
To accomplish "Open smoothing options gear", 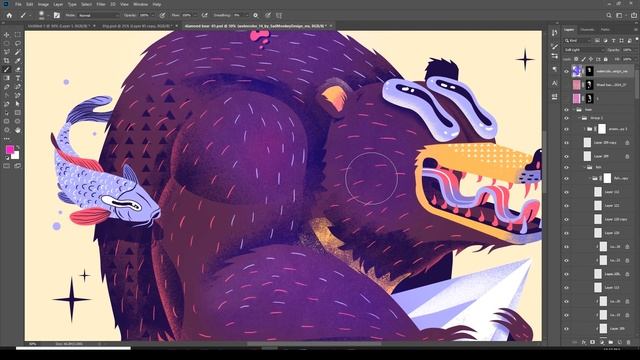I will pos(256,16).
